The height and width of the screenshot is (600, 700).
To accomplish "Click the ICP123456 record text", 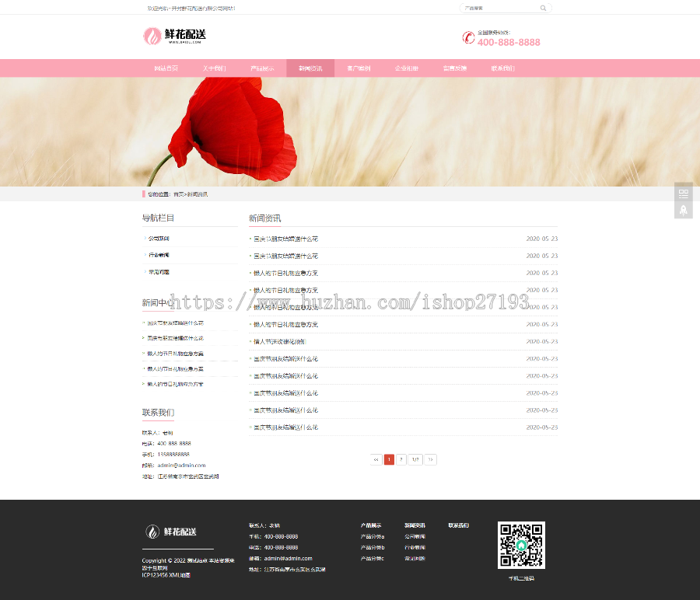I will coord(155,575).
